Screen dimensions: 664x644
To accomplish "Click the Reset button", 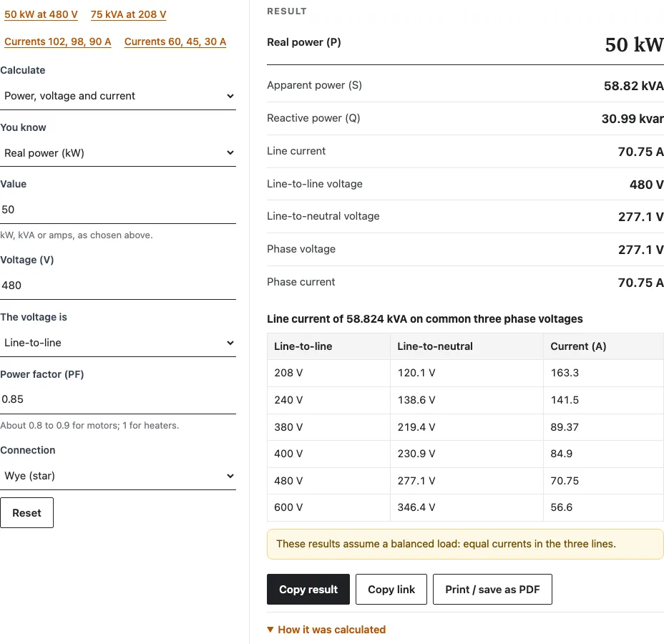I will (x=26, y=513).
